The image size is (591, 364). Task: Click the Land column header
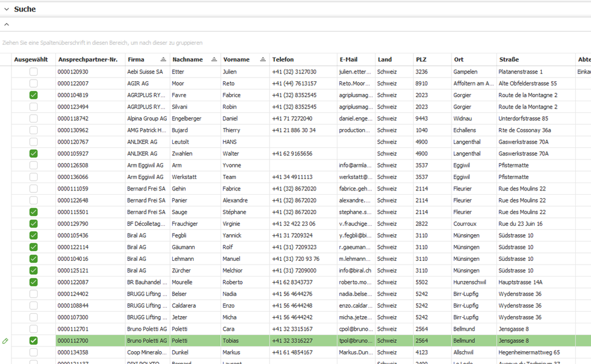pos(385,59)
